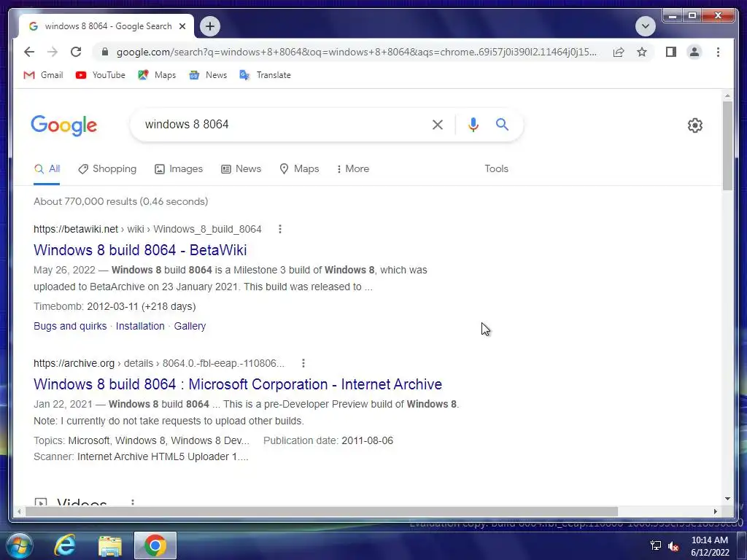Image resolution: width=747 pixels, height=560 pixels.
Task: Click the betawiki.net URL breadcrumb
Action: [147, 229]
